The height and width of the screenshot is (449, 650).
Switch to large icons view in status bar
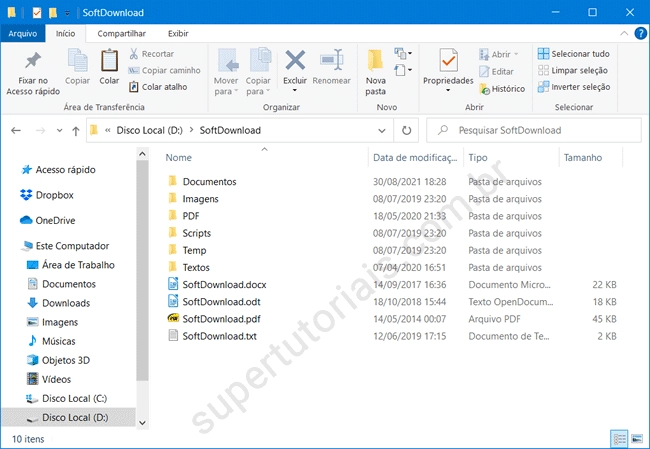[636, 439]
